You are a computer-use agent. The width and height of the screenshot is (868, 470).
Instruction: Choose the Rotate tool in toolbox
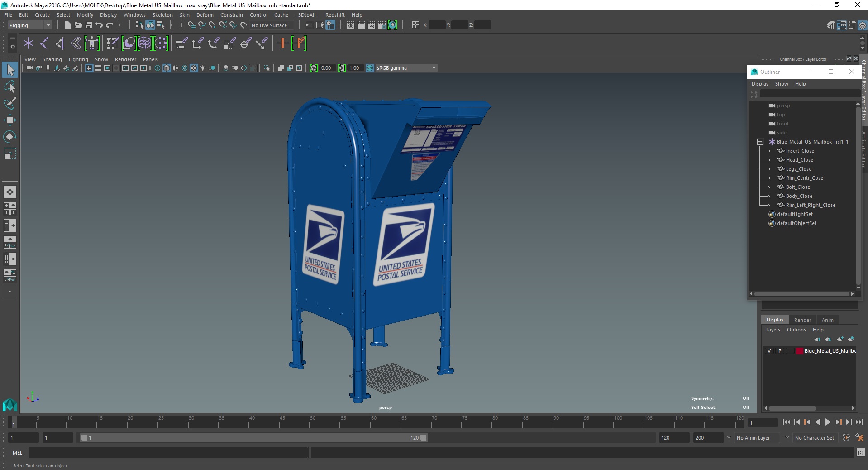(10, 137)
